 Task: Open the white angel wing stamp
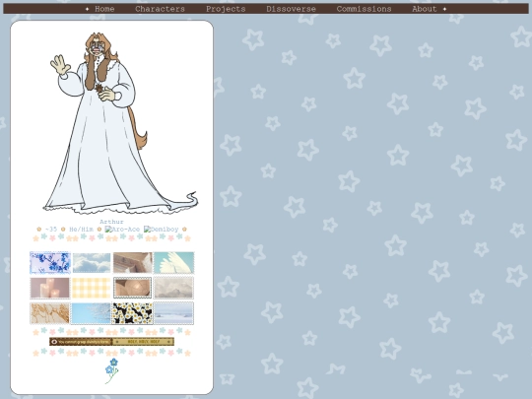173,263
